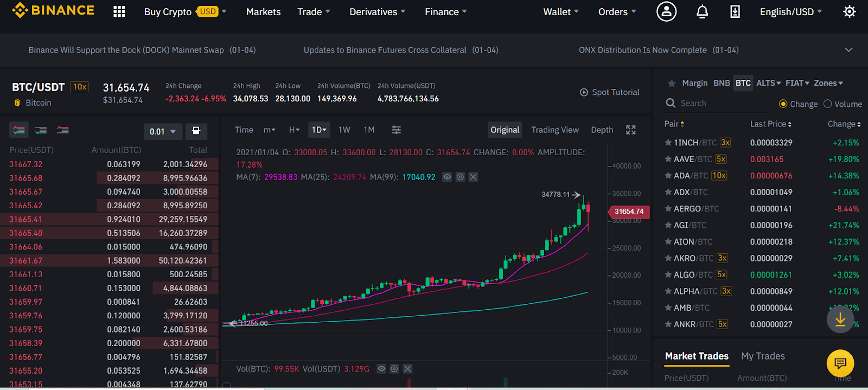
Task: Toggle MA indicator visibility eye
Action: point(447,177)
